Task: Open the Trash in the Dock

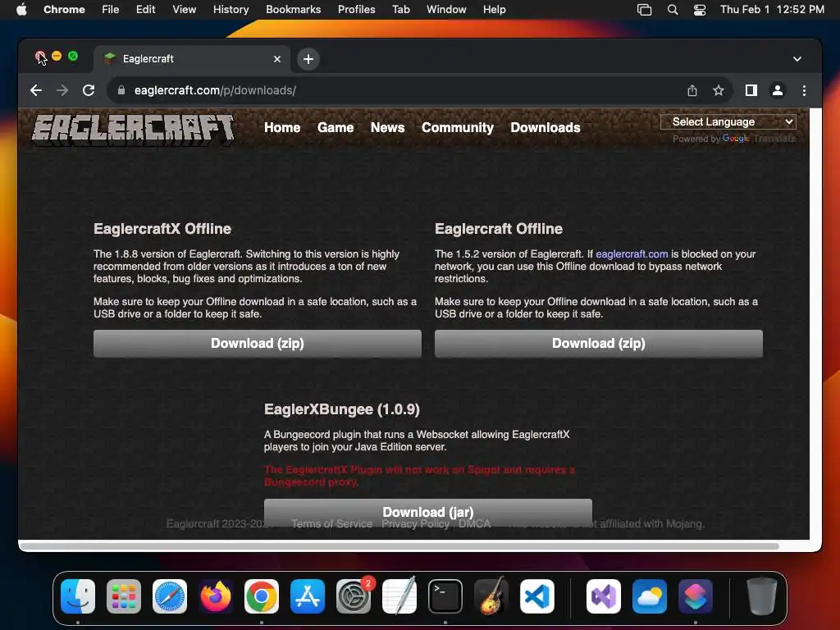Action: pos(762,596)
